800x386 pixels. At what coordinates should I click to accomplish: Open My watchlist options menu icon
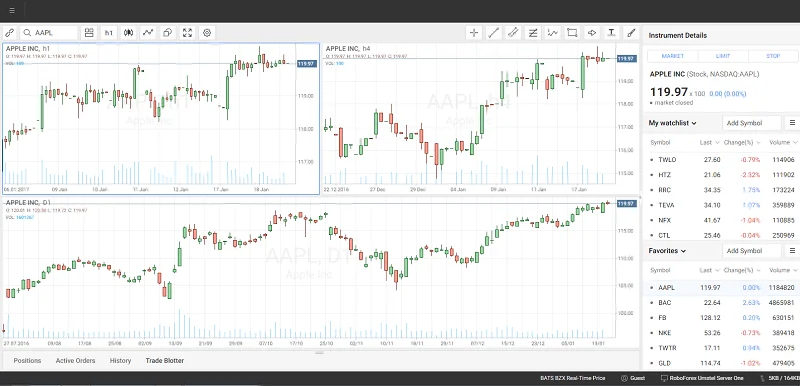pyautogui.click(x=792, y=123)
